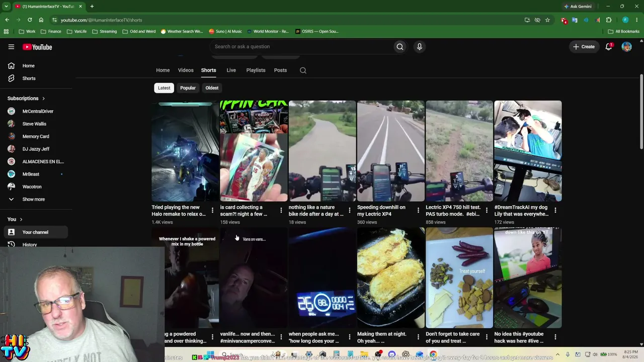Click the crossed-out eye icon in address bar
The height and width of the screenshot is (362, 644).
(x=537, y=20)
